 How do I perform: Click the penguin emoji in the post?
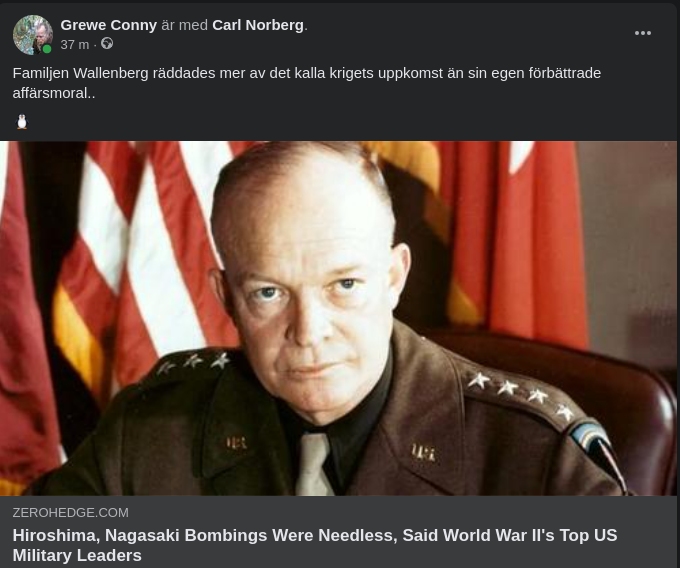point(22,121)
